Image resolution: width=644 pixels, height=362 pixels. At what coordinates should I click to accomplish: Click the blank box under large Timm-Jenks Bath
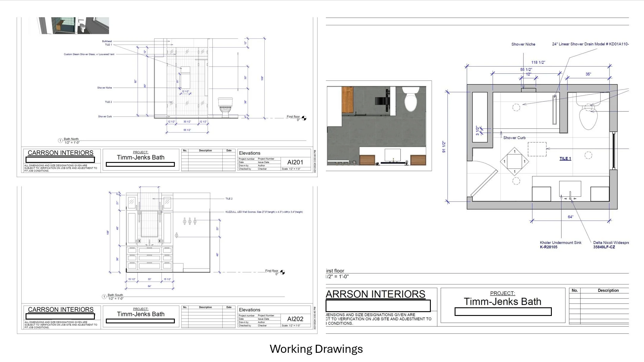click(x=503, y=311)
